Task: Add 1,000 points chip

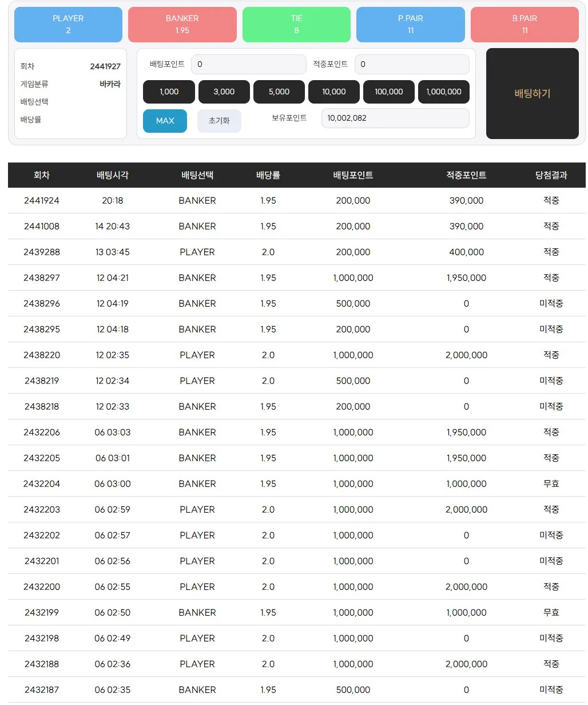Action: point(169,92)
